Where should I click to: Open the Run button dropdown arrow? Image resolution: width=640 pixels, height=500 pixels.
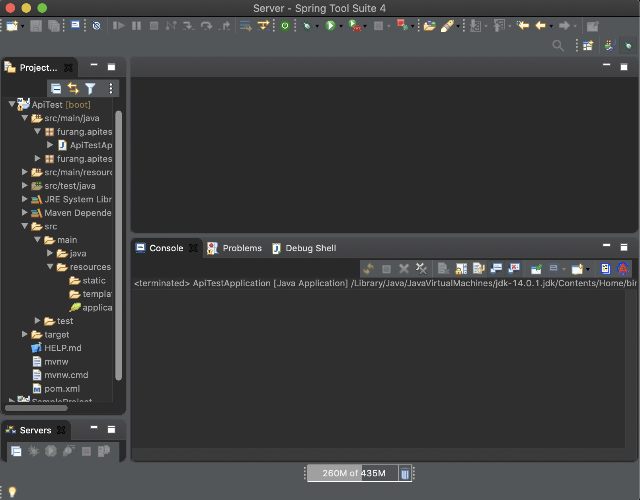[x=341, y=27]
